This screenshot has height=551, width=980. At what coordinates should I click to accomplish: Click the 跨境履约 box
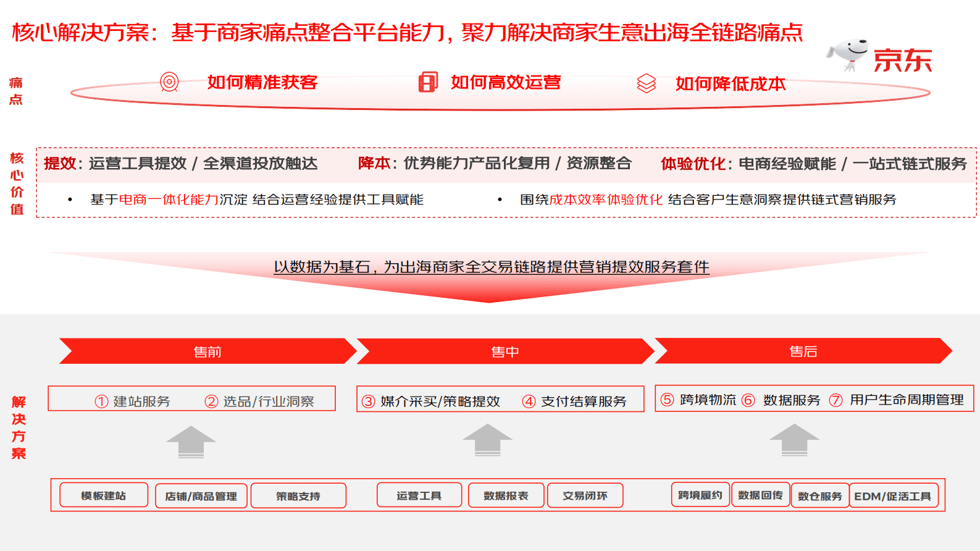pos(700,494)
